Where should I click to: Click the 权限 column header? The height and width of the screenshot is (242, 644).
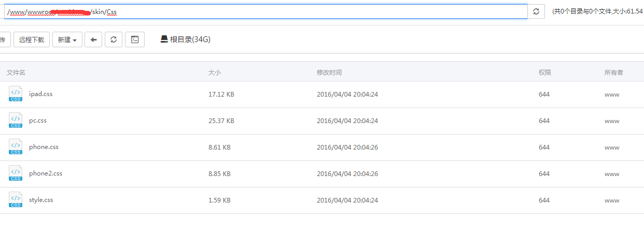click(x=544, y=73)
